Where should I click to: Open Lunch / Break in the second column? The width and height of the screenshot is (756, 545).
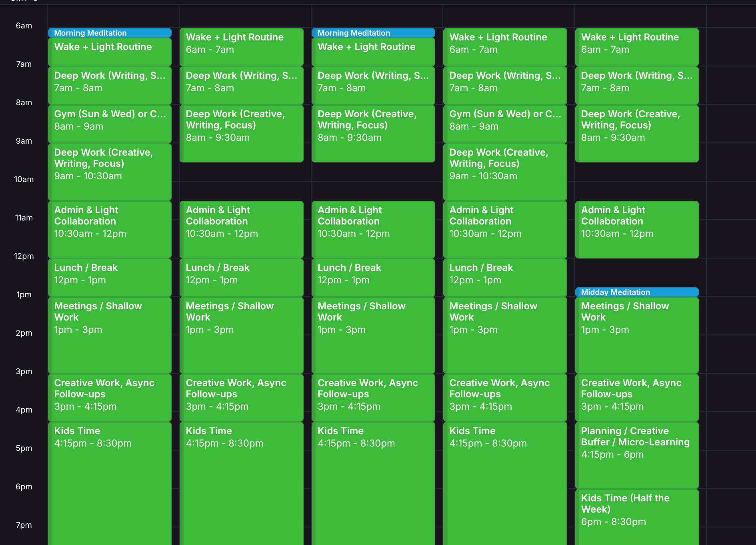[242, 277]
